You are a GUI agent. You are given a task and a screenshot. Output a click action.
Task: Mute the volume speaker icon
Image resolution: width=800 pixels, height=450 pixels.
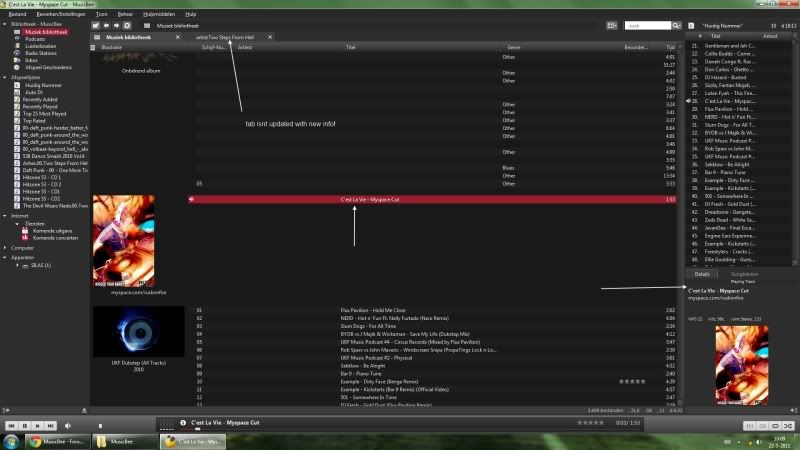(x=68, y=426)
